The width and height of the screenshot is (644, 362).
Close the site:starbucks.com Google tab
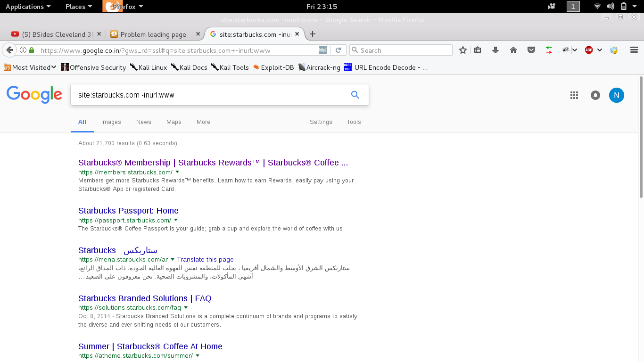pyautogui.click(x=297, y=34)
